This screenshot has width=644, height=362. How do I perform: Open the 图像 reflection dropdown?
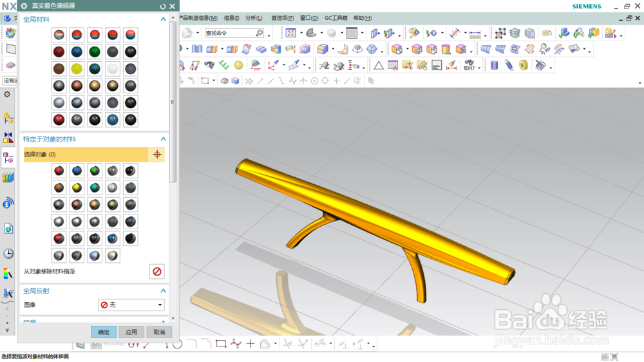coord(131,305)
